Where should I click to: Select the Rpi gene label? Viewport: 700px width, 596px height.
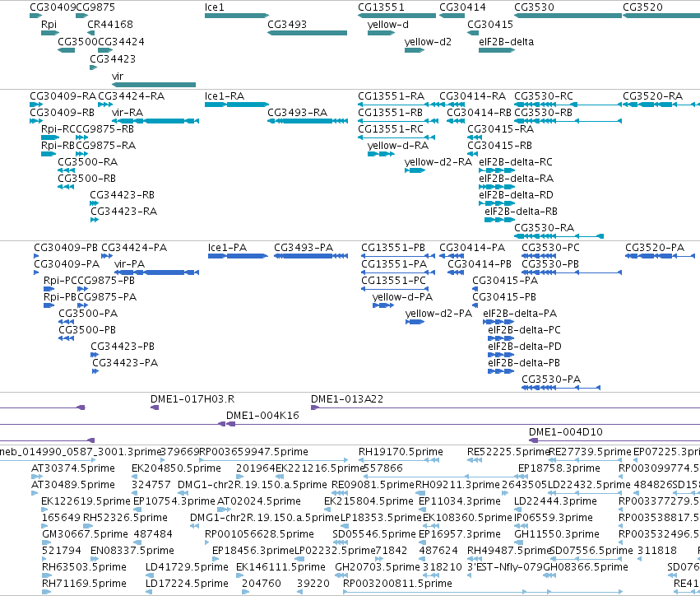(x=49, y=25)
